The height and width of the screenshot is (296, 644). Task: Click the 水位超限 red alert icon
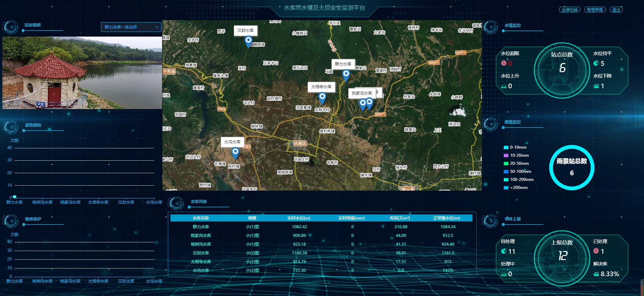[503, 63]
